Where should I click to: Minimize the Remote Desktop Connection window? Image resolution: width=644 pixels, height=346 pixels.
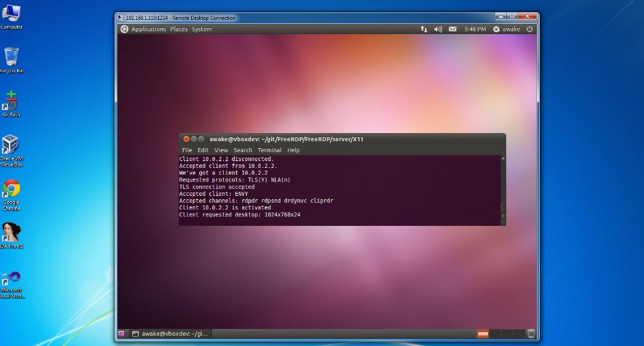click(501, 16)
